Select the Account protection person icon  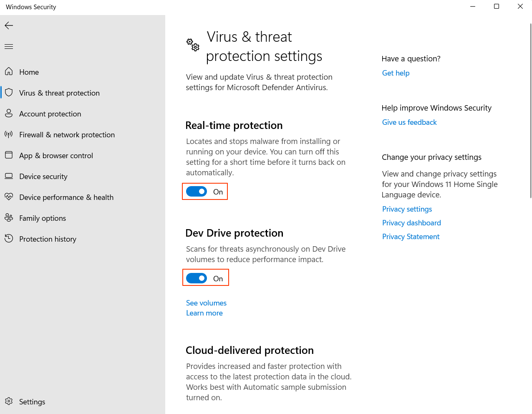click(9, 113)
